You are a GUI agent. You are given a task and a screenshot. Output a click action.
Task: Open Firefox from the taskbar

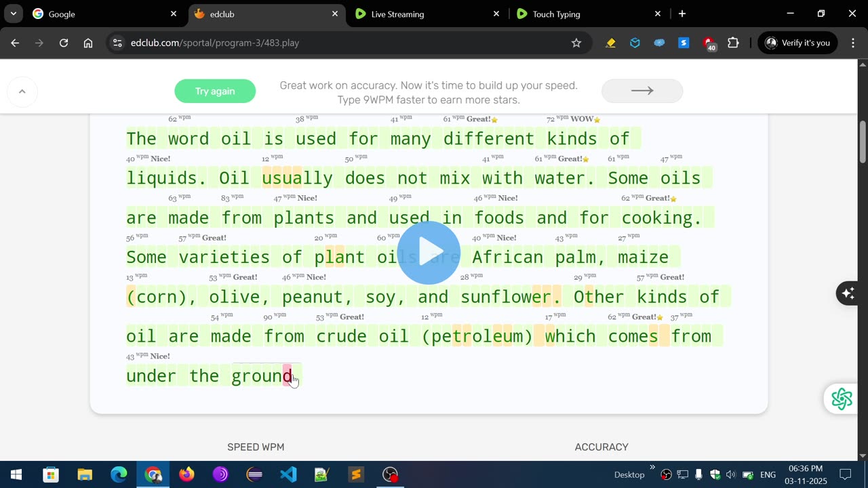click(x=186, y=474)
